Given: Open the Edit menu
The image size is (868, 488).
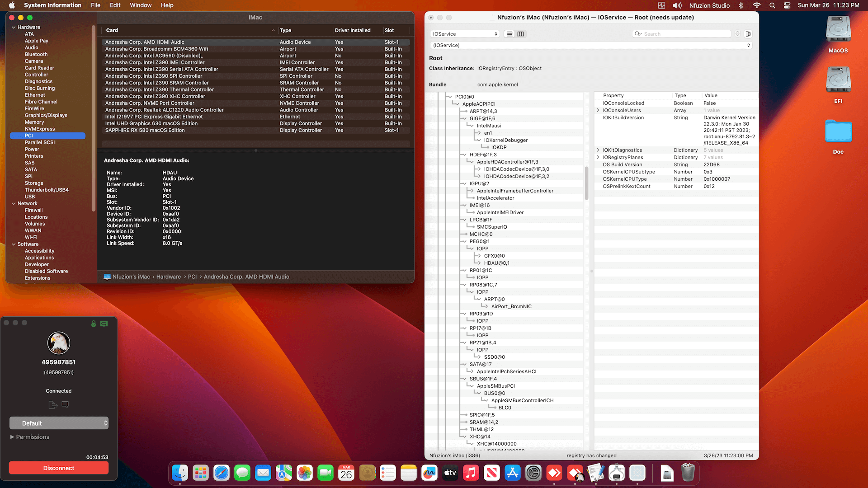Looking at the screenshot, I should coord(115,5).
